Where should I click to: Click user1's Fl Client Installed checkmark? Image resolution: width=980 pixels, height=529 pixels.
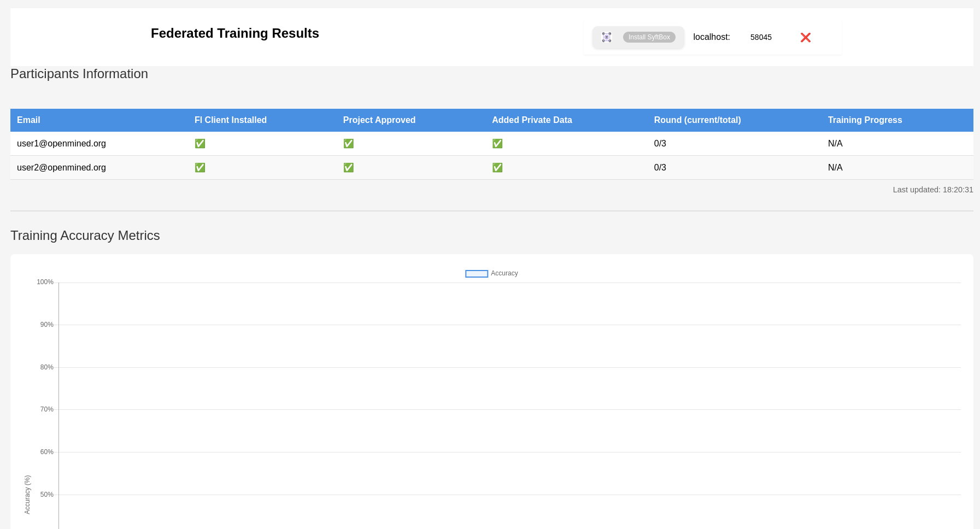point(200,144)
